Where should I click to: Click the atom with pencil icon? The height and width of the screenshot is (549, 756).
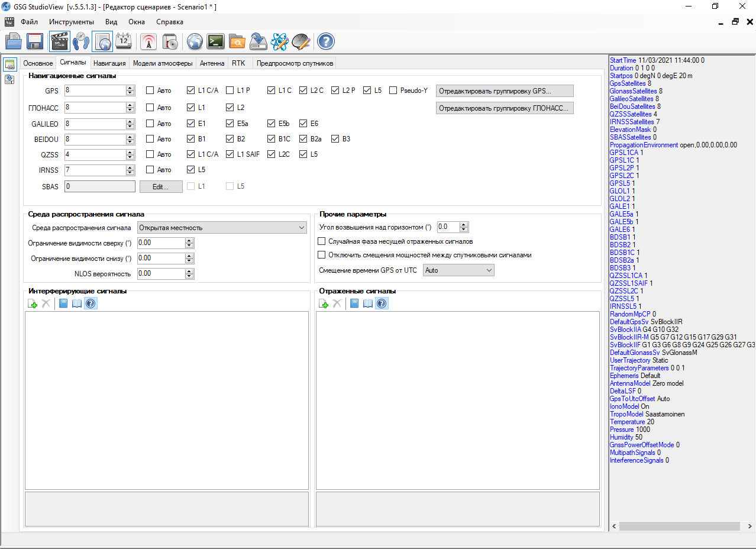tap(279, 41)
